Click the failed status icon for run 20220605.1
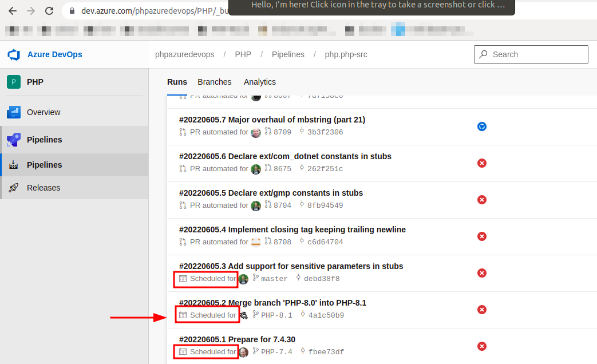 481,346
